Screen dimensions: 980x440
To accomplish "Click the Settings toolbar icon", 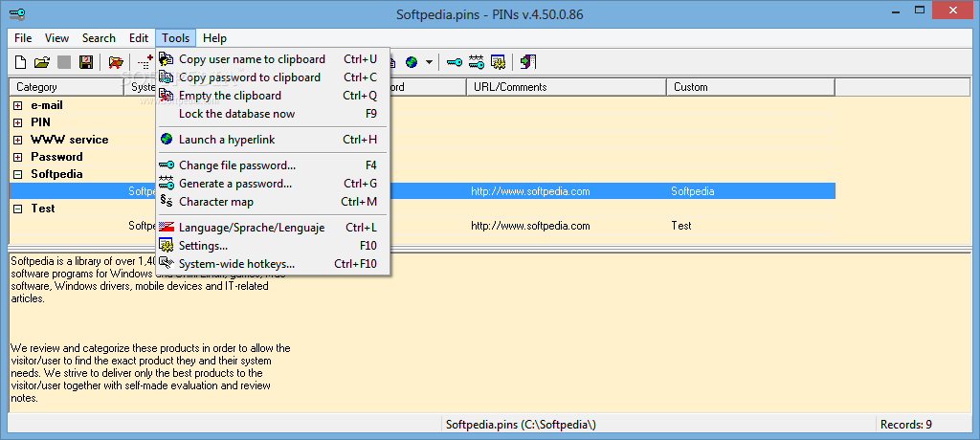I will [x=498, y=62].
